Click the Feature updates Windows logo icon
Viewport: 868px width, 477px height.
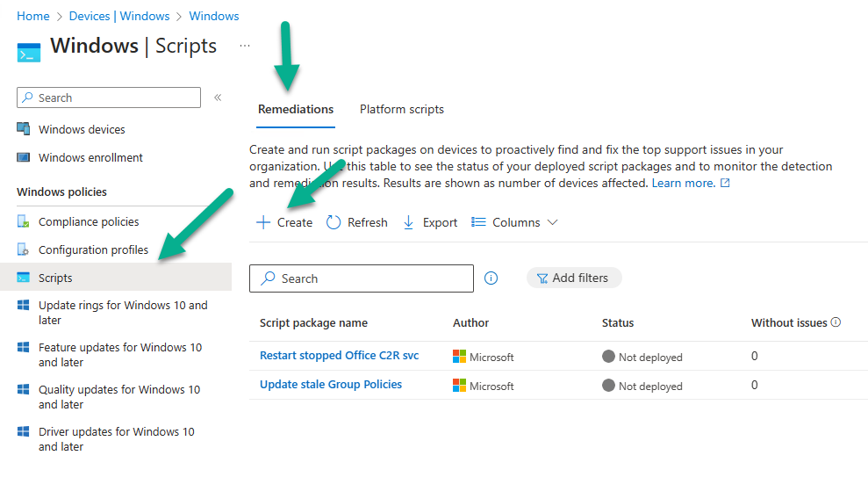pyautogui.click(x=23, y=347)
